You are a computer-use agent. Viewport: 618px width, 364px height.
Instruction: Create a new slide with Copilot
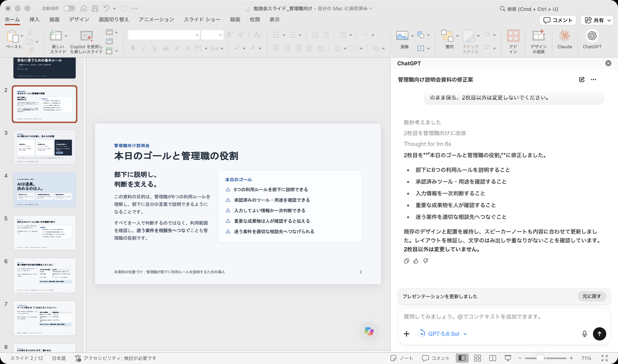click(87, 41)
